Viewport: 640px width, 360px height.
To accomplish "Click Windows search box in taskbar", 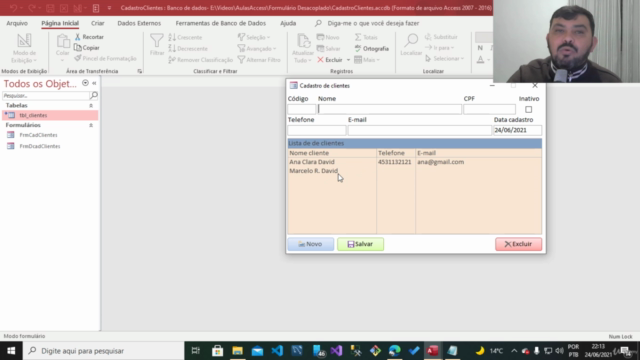I will (x=104, y=351).
